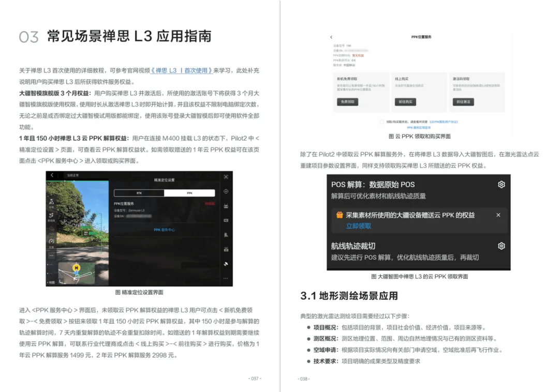
Task: Open the mini map thumbnail in the camera view
Action: (76, 273)
